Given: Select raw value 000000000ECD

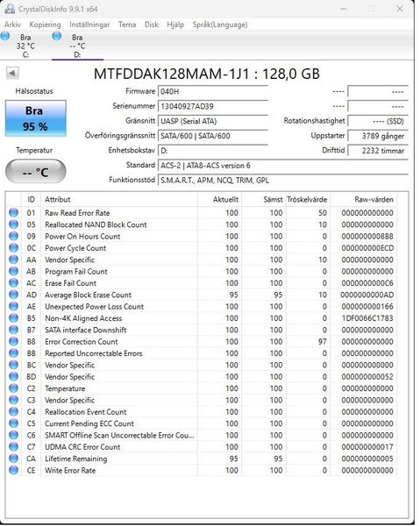Looking at the screenshot, I should click(367, 248).
